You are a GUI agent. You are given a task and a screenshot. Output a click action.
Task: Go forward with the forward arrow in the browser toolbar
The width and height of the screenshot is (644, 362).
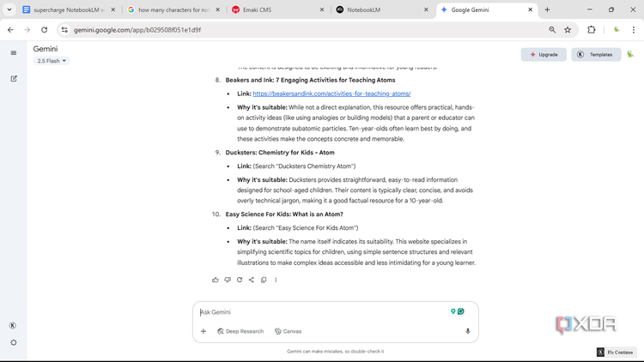coord(27,30)
